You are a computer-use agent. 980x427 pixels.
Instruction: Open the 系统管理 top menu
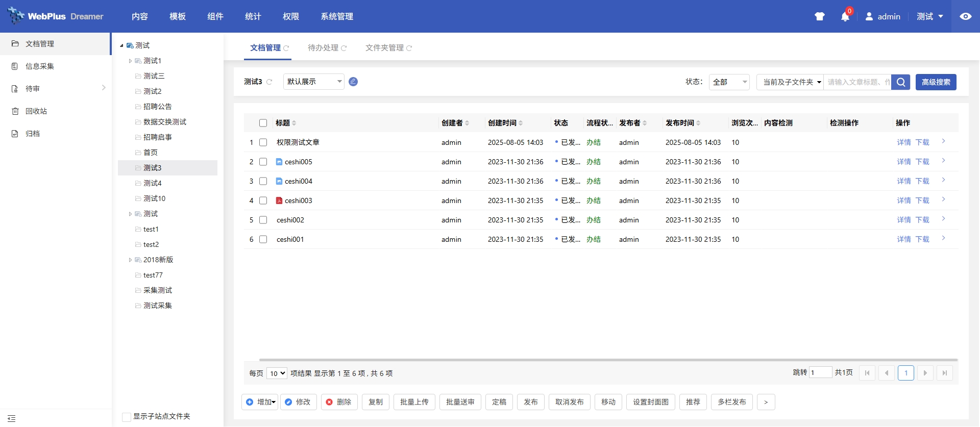(x=337, y=16)
